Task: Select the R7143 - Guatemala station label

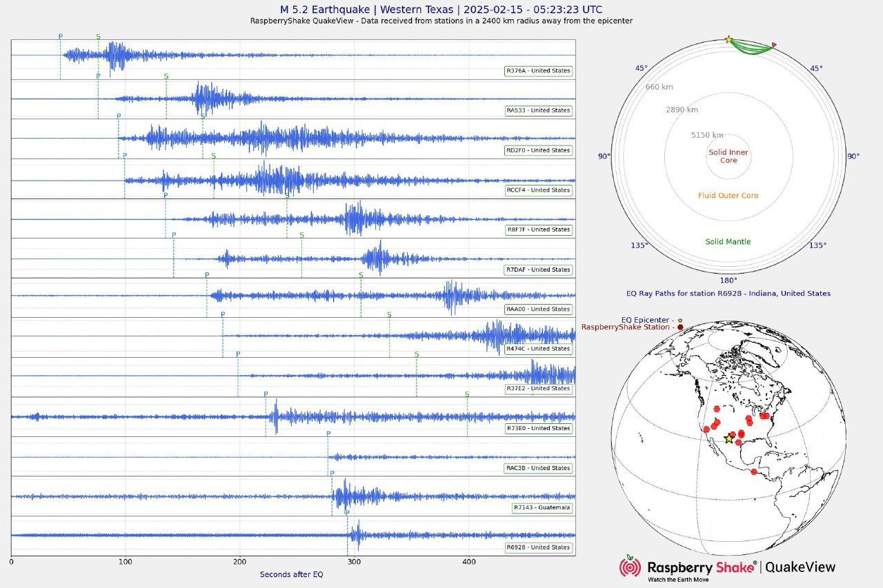Action: tap(542, 508)
